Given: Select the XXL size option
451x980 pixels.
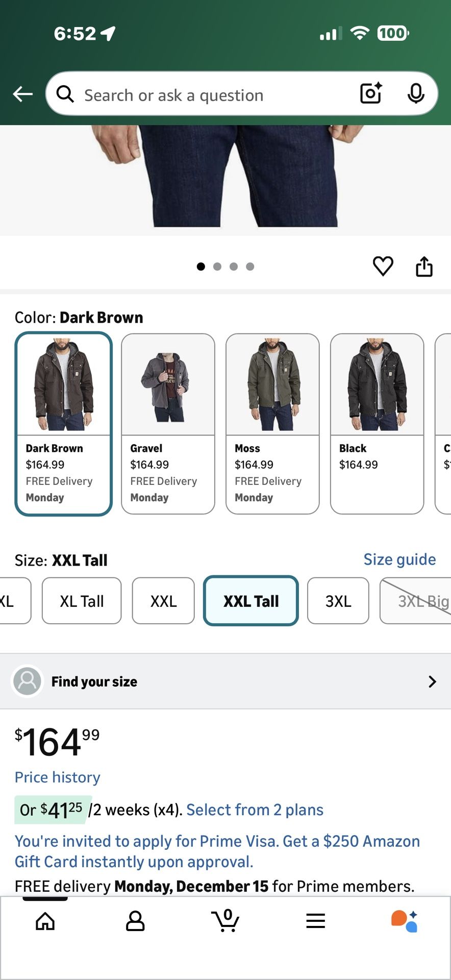Looking at the screenshot, I should point(163,601).
